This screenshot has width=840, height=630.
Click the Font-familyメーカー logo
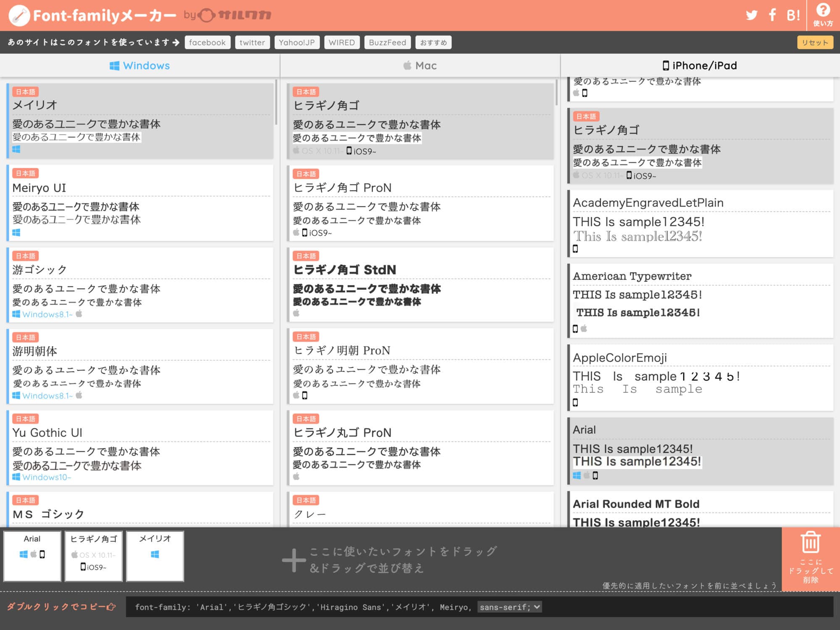pyautogui.click(x=92, y=16)
